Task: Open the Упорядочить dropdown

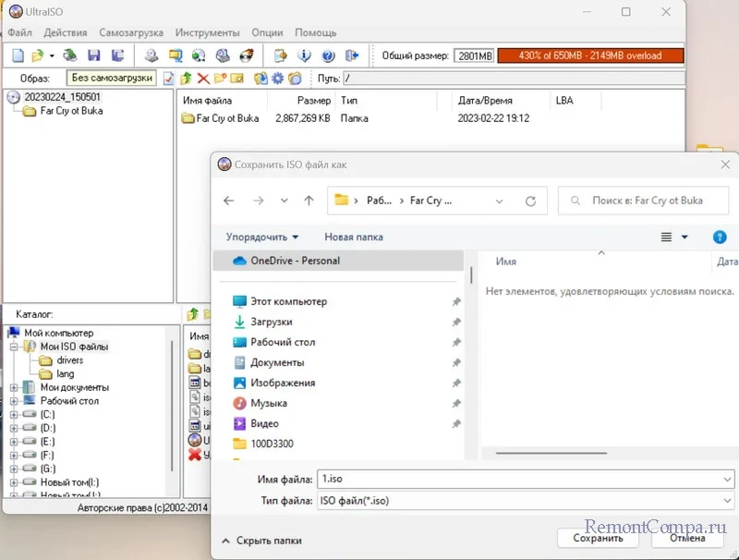Action: click(262, 237)
